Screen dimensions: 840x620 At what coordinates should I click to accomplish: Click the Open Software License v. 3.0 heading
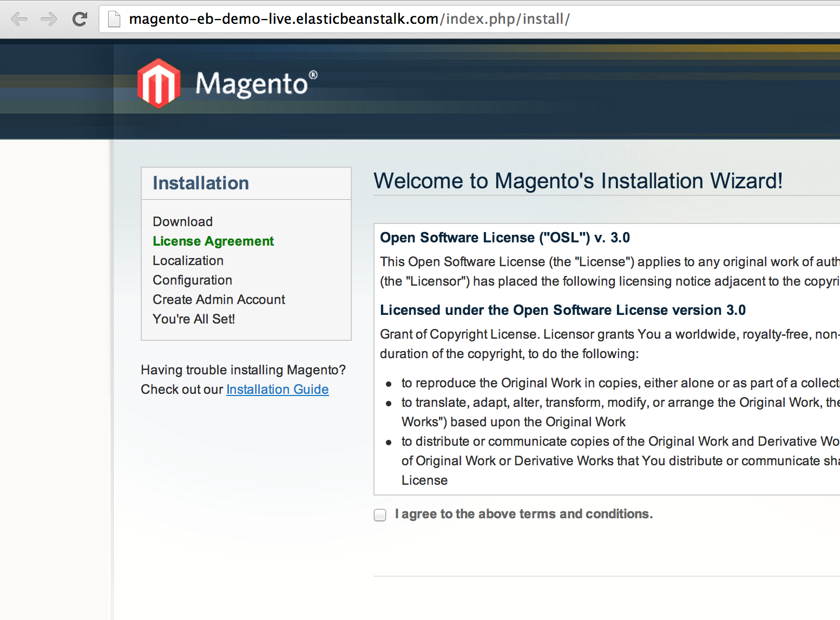505,238
